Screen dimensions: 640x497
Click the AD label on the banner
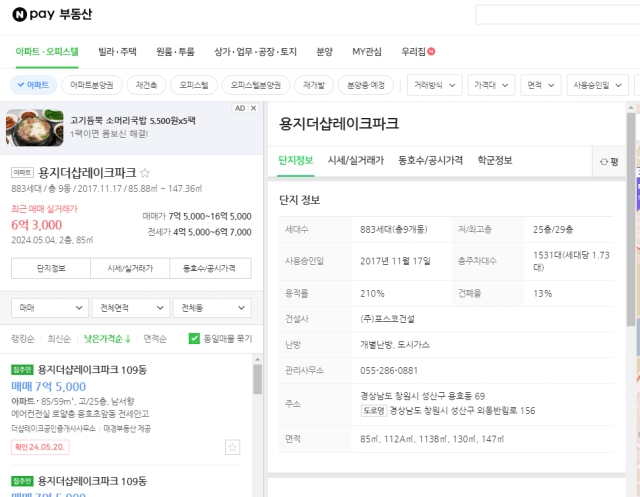pos(240,108)
